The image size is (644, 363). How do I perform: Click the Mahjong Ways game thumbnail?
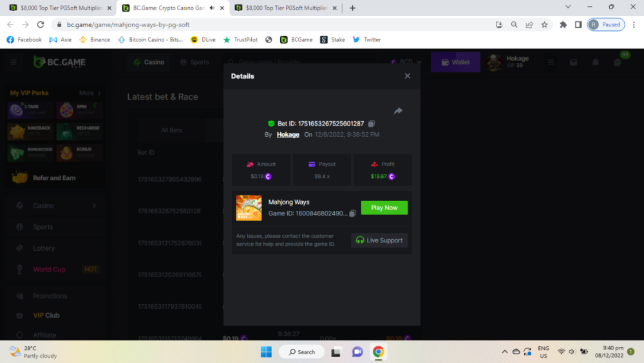pos(249,208)
